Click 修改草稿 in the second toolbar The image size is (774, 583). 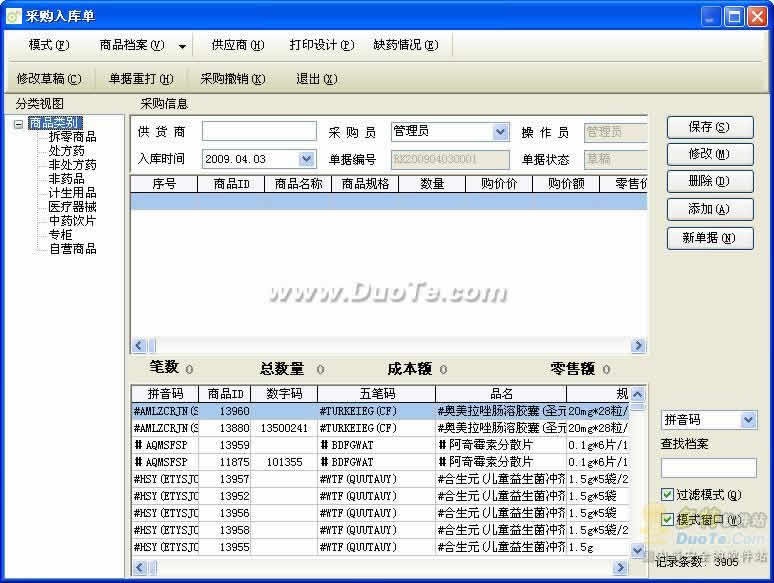click(x=48, y=79)
